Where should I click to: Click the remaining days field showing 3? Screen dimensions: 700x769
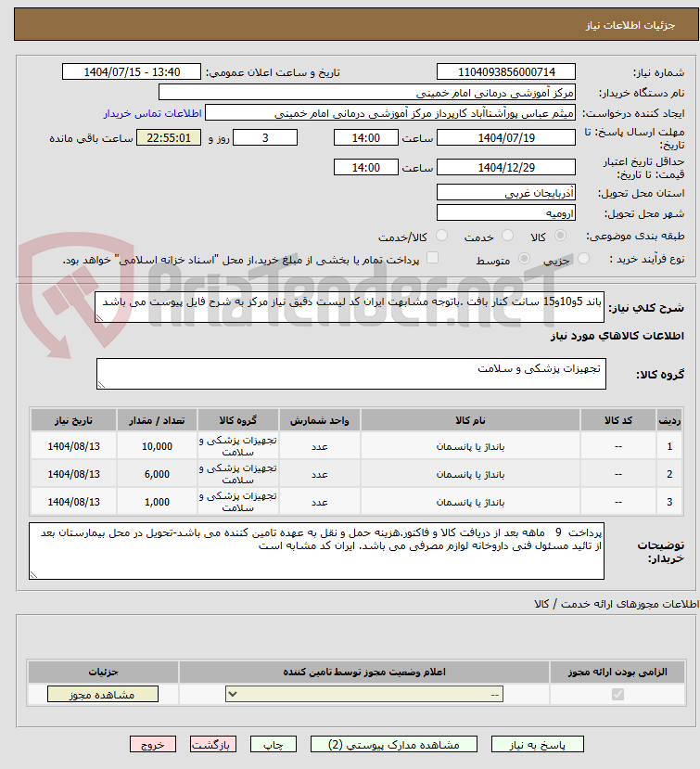[265, 138]
